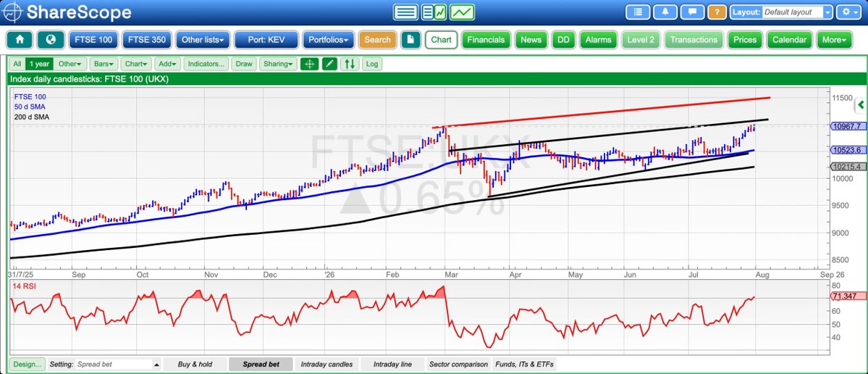Click the Setting text field
The image size is (868, 374).
[114, 365]
